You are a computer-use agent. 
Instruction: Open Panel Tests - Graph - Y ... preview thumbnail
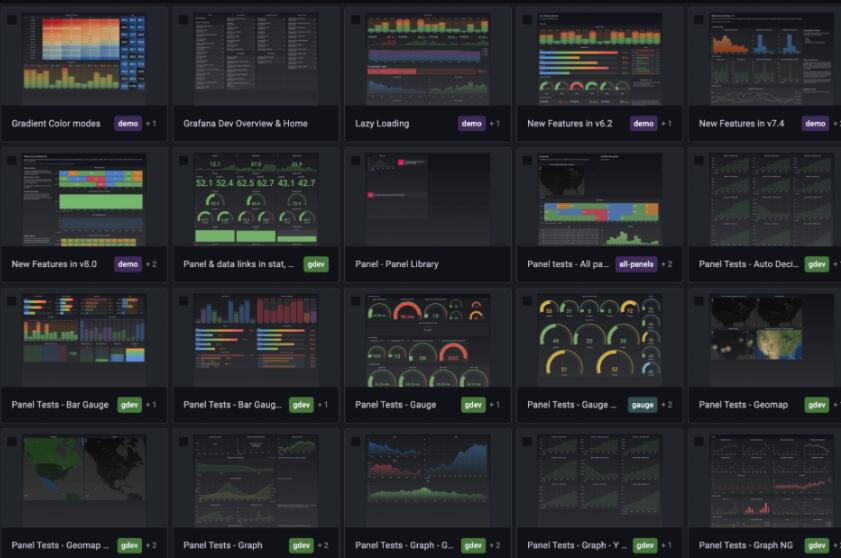pos(600,481)
